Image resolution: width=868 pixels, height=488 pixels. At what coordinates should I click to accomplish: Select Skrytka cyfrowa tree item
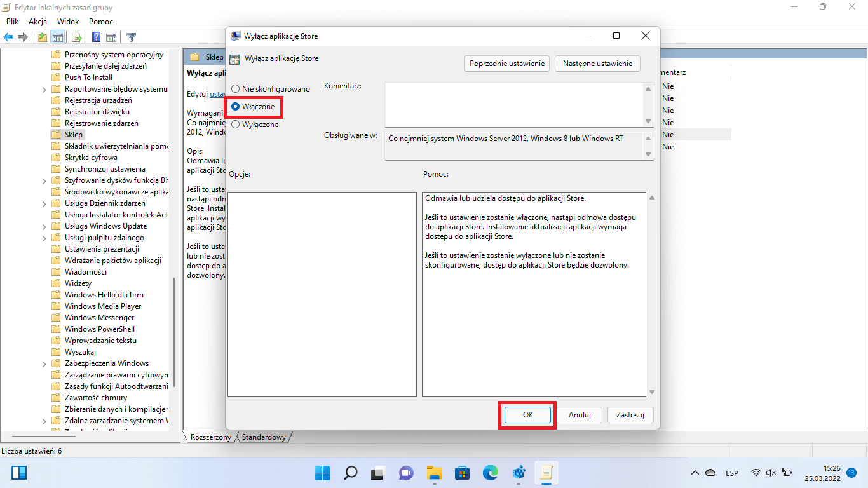click(x=91, y=158)
